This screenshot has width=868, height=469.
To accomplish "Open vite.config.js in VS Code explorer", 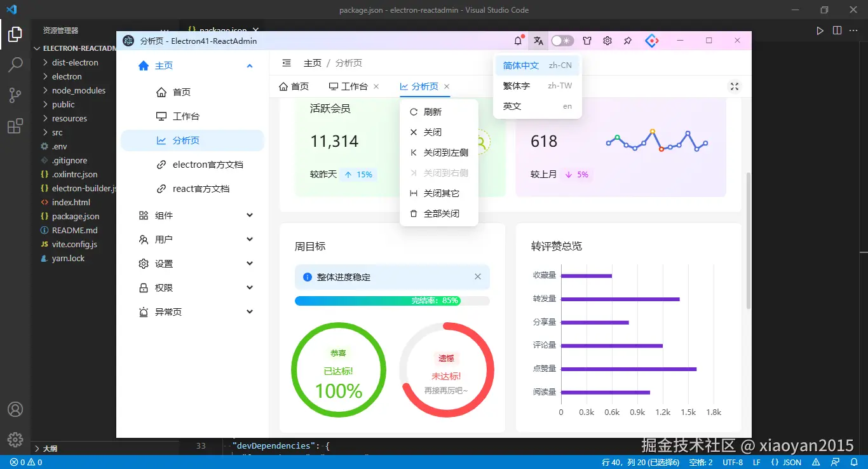I will click(x=74, y=244).
